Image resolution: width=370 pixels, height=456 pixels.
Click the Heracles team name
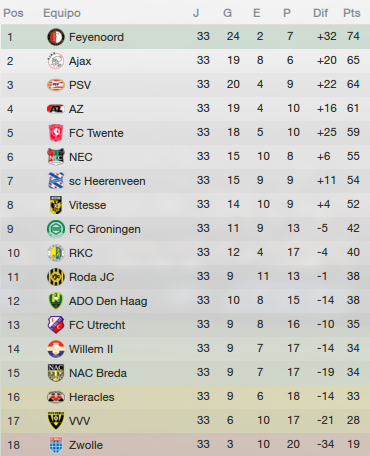point(92,397)
